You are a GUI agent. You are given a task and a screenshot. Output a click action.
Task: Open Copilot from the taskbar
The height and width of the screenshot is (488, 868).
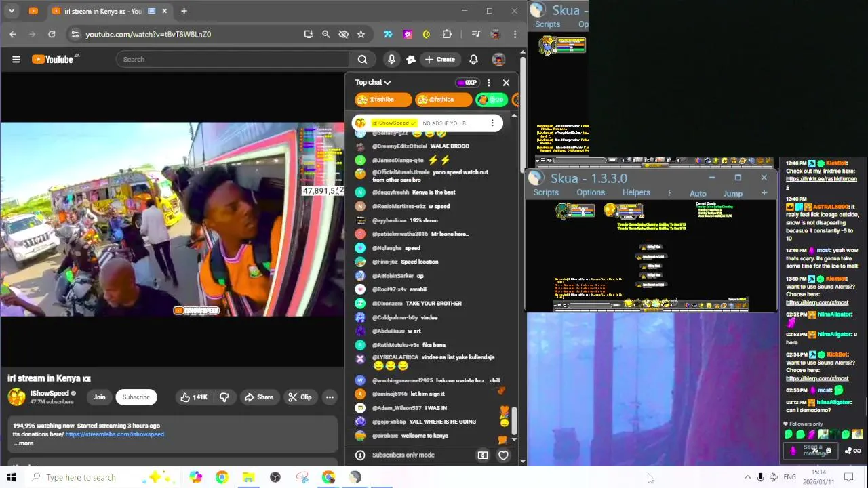(x=195, y=477)
